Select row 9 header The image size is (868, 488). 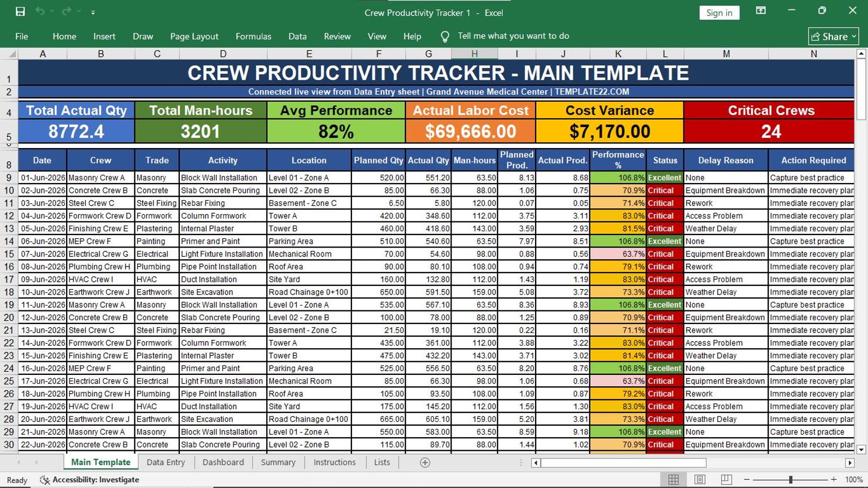[9, 178]
